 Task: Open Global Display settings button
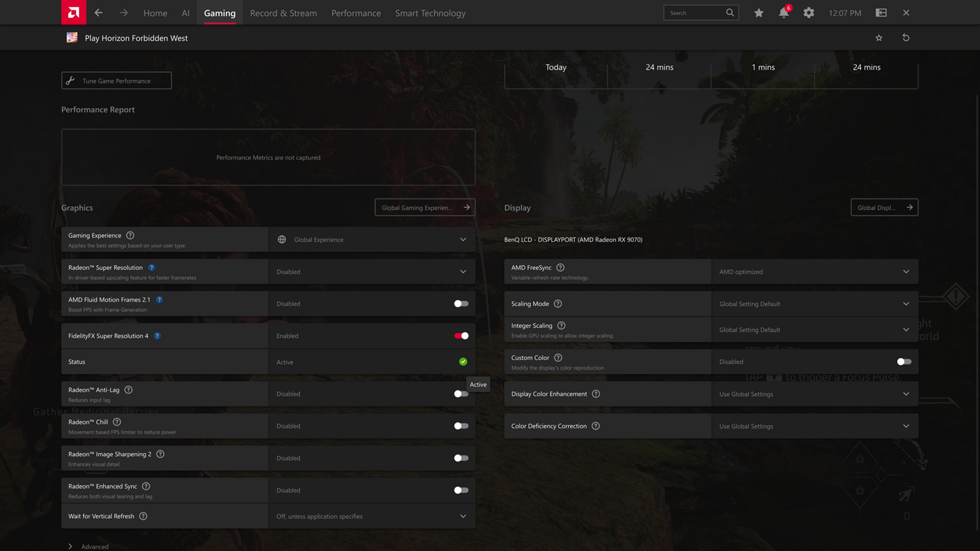[884, 208]
